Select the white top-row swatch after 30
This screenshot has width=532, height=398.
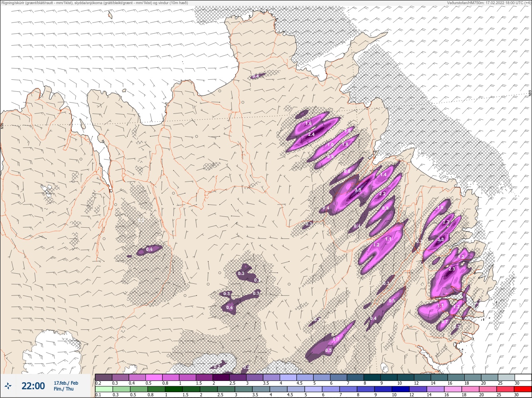click(x=523, y=377)
